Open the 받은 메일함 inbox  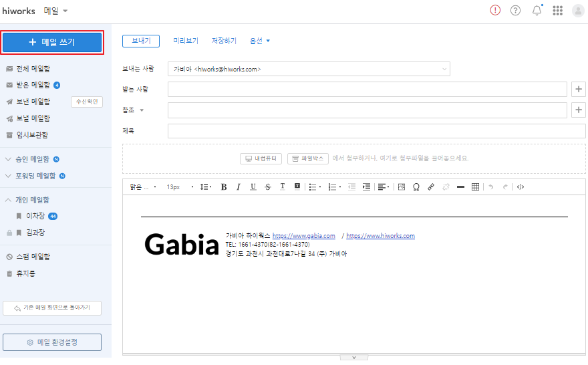33,85
